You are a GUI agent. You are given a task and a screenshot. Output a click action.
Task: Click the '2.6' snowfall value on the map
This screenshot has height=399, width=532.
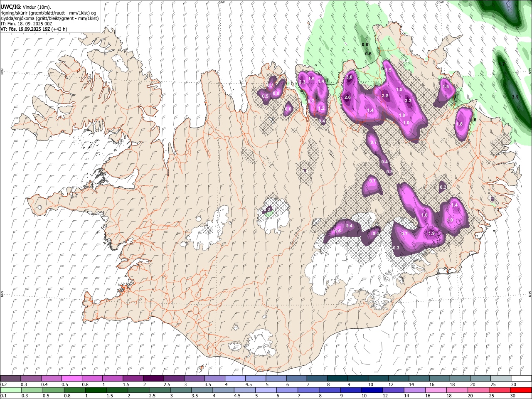pos(347,97)
